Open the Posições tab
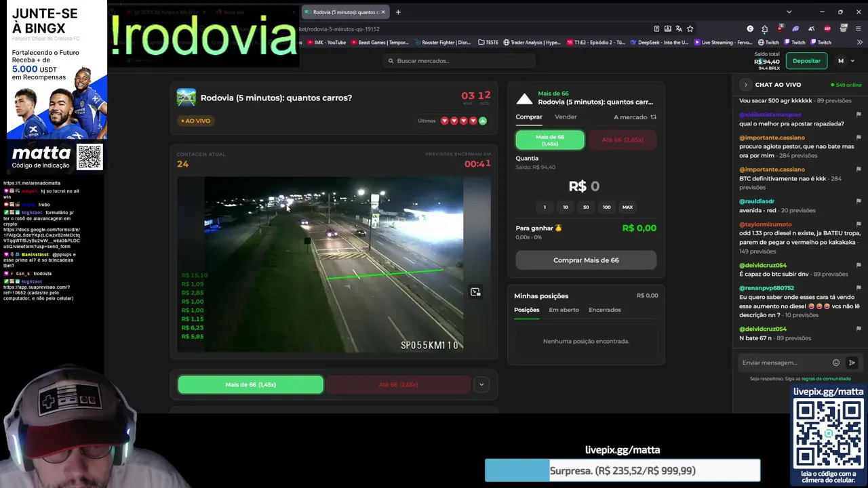Image resolution: width=868 pixels, height=488 pixels. [x=527, y=310]
